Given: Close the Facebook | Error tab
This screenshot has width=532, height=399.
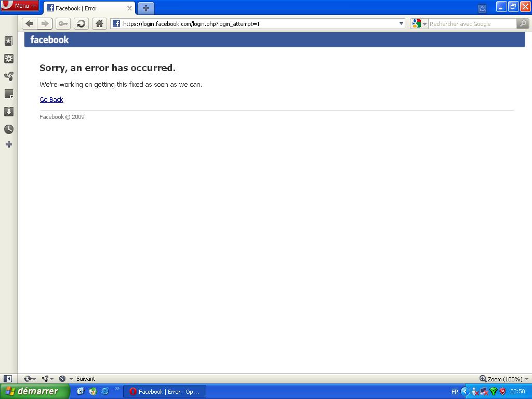Looking at the screenshot, I should click(x=129, y=8).
